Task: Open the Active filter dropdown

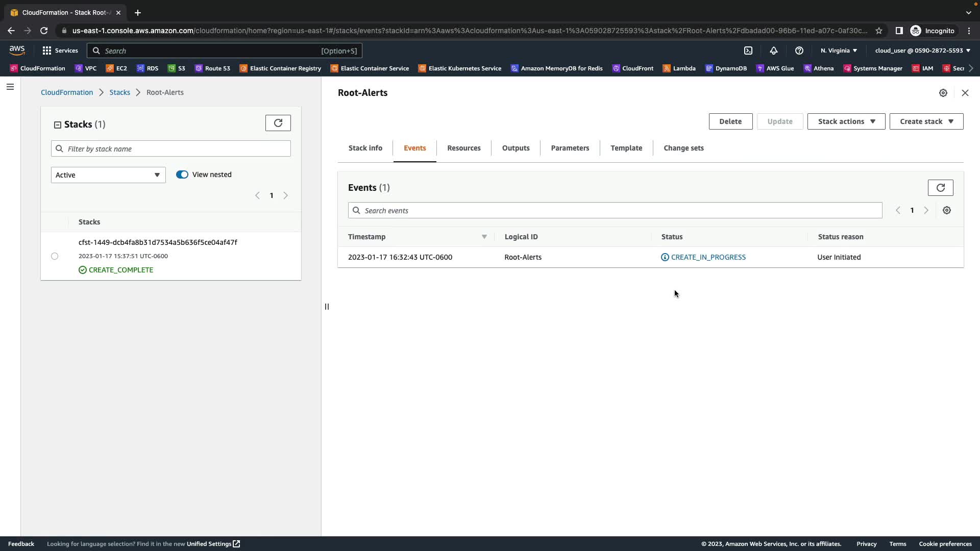Action: pyautogui.click(x=108, y=175)
